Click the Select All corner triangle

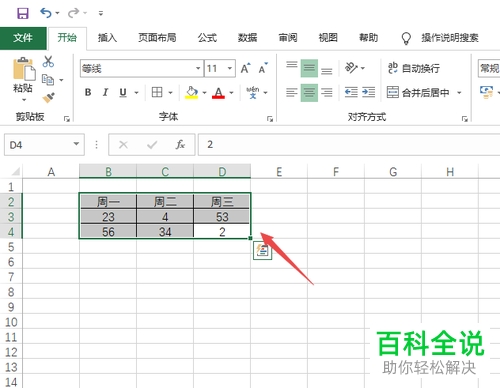pos(16,172)
